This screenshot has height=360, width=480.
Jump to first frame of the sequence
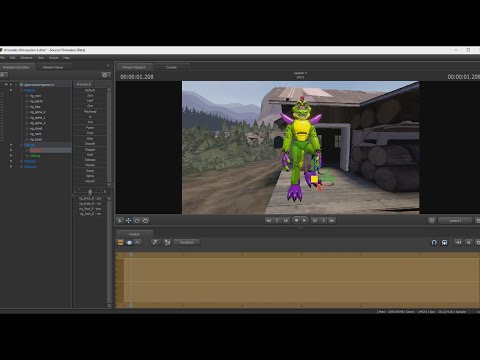coord(268,221)
